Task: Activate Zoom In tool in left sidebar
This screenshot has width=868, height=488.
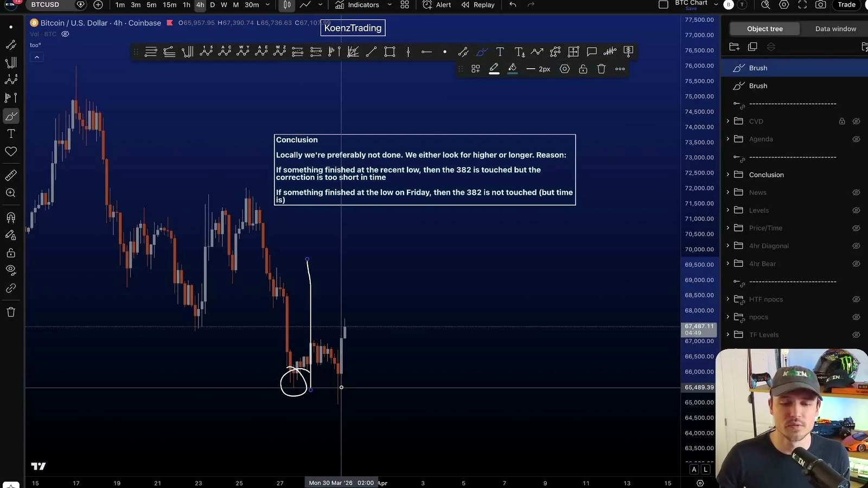Action: coord(11,193)
